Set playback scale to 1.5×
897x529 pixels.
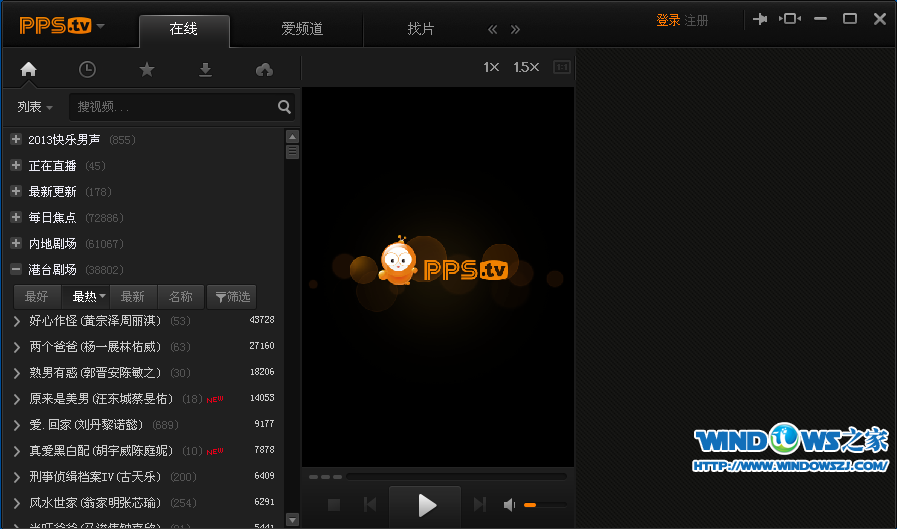[x=526, y=67]
